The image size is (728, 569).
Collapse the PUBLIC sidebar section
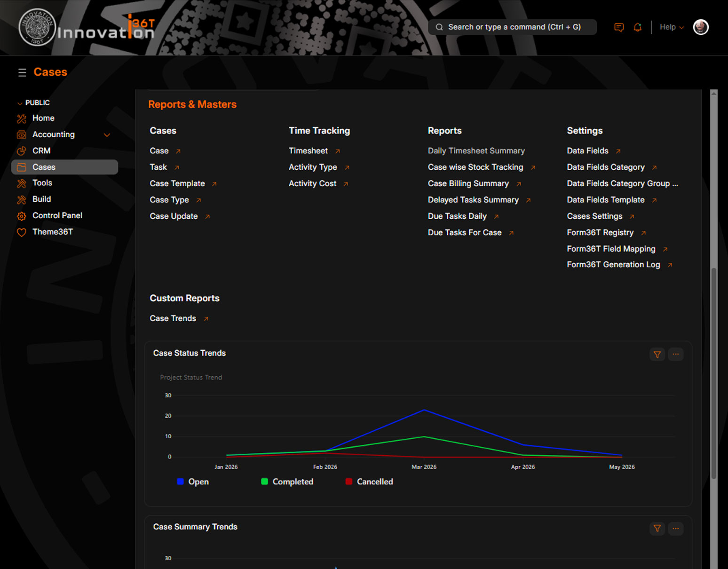33,103
